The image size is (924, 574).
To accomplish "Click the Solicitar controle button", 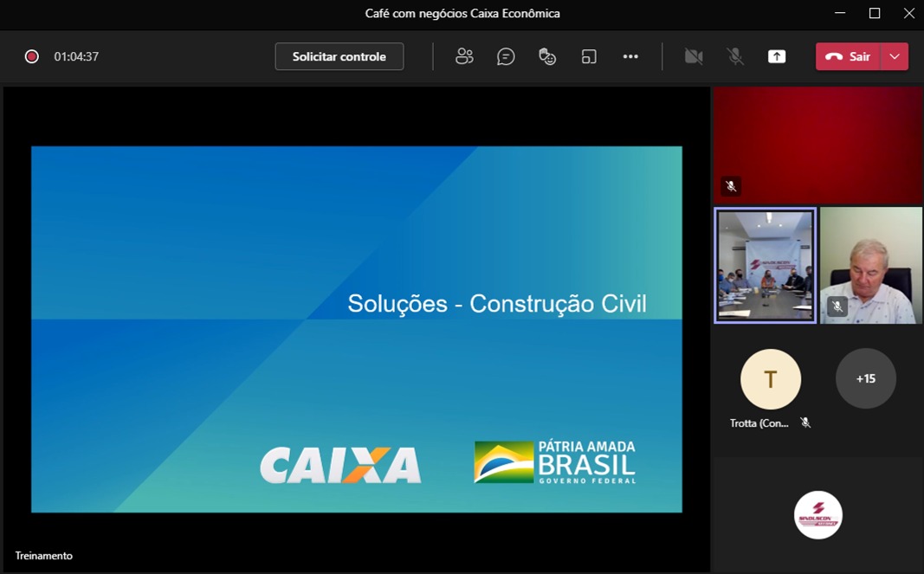I will click(x=339, y=56).
